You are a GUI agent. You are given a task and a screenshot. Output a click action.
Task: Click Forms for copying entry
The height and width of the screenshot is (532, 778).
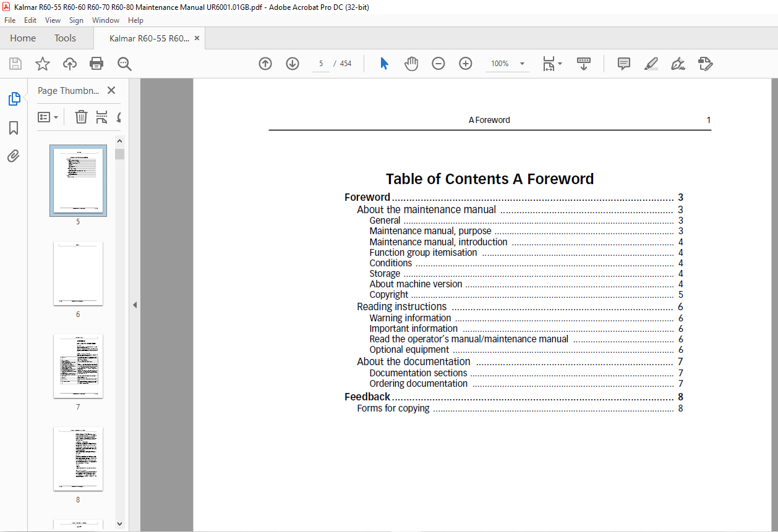[x=519, y=408]
